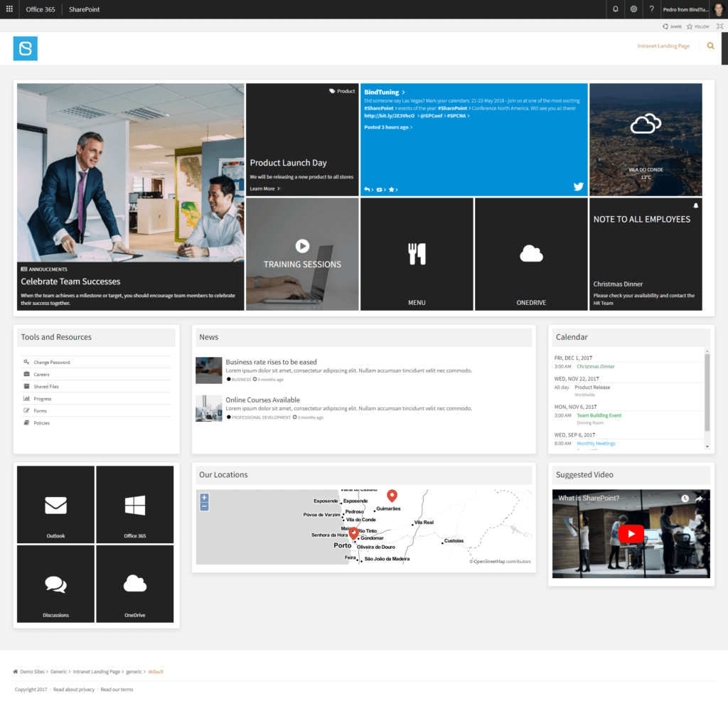Open the OneDrive tile in quick links

135,584
